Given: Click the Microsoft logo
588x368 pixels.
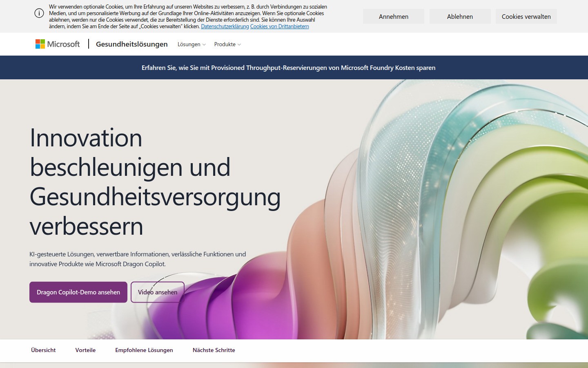Looking at the screenshot, I should click(57, 44).
